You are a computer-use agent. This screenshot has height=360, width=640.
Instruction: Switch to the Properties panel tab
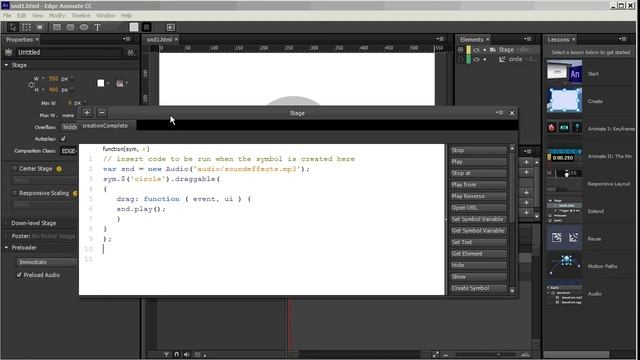point(19,40)
